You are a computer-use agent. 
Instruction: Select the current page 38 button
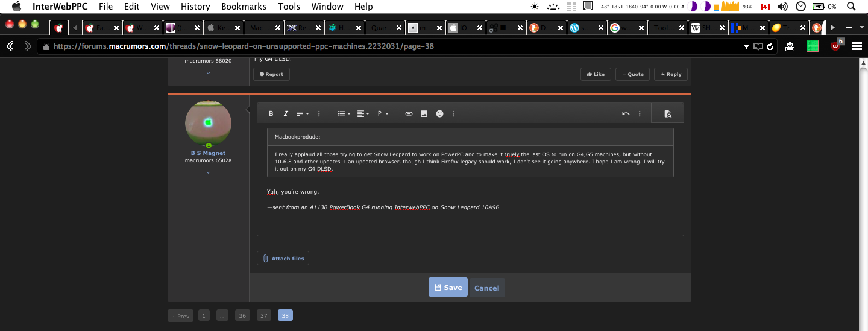285,315
